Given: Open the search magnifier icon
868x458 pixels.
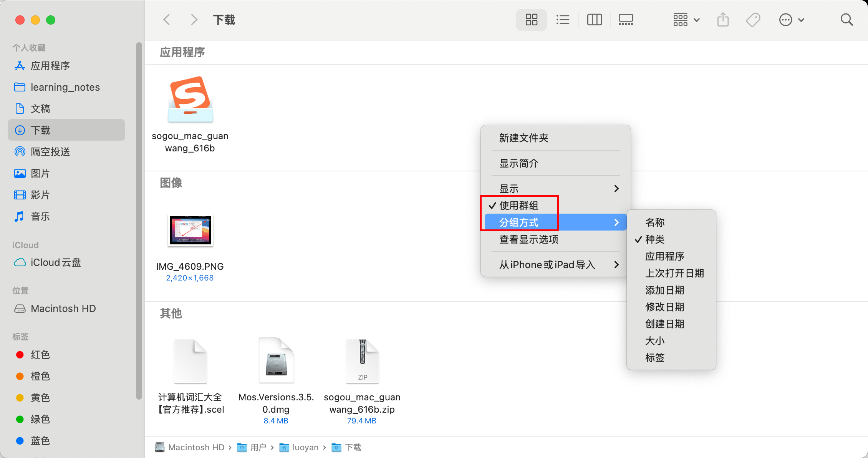Looking at the screenshot, I should pyautogui.click(x=846, y=20).
